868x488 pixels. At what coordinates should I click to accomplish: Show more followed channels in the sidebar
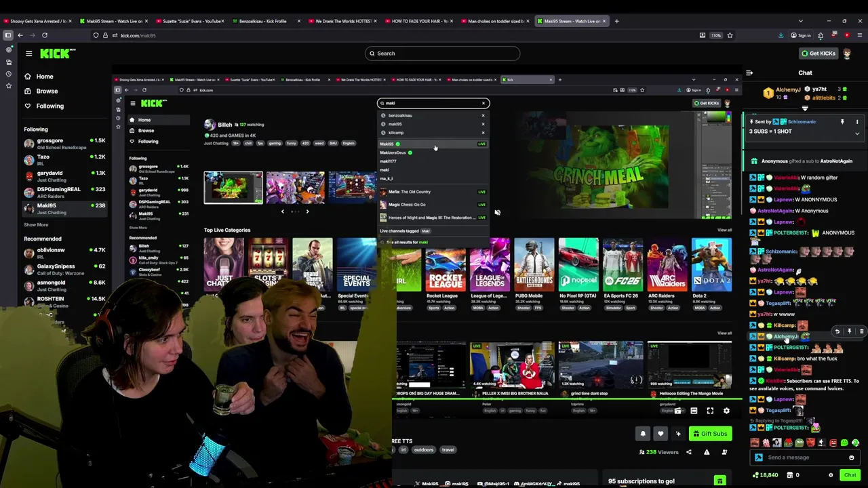[x=36, y=225]
